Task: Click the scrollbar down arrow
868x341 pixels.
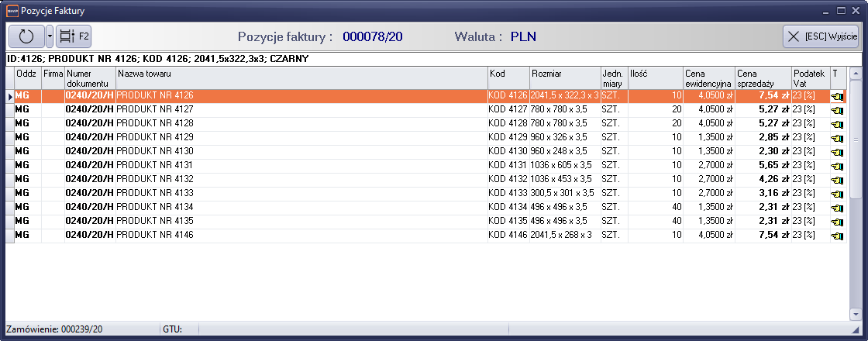Action: click(x=856, y=315)
